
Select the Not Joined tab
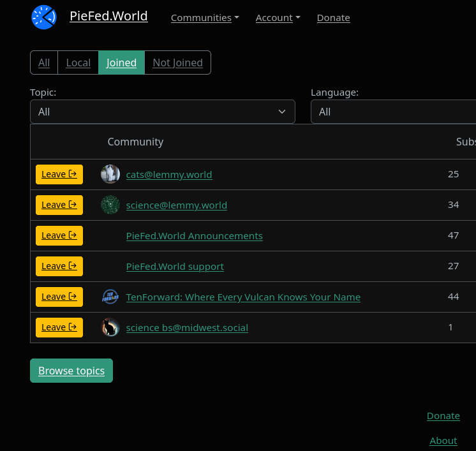coord(177,63)
